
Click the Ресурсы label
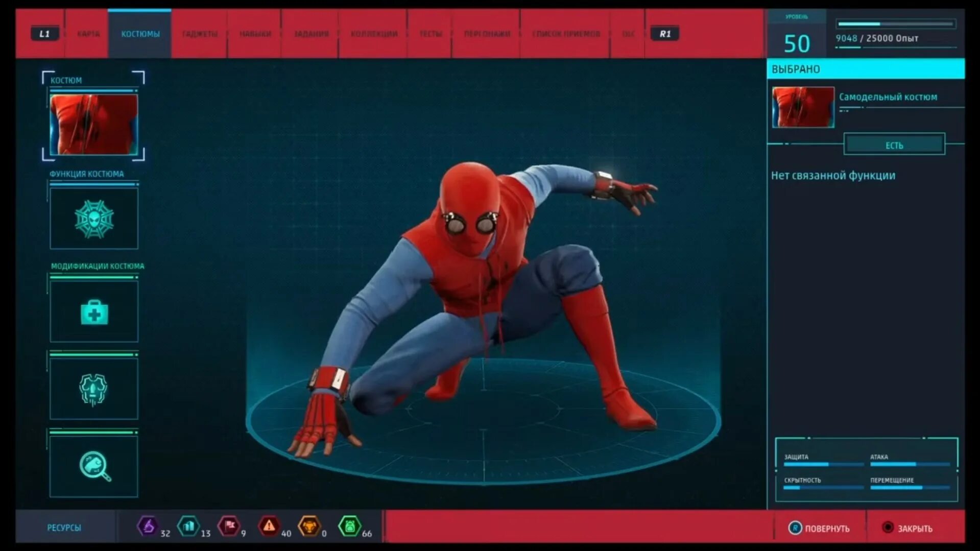(64, 528)
